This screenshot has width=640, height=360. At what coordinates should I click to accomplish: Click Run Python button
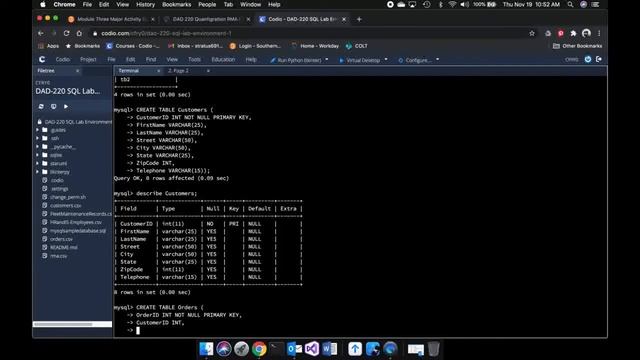tap(296, 60)
